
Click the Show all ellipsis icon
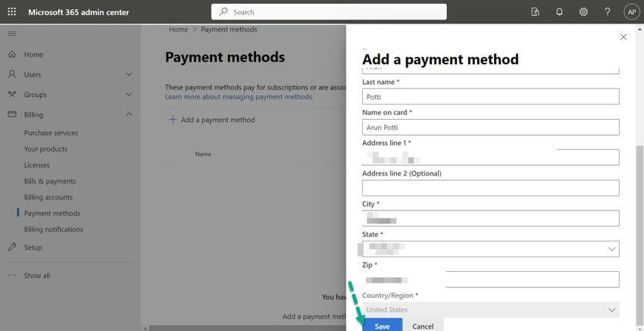[12, 276]
